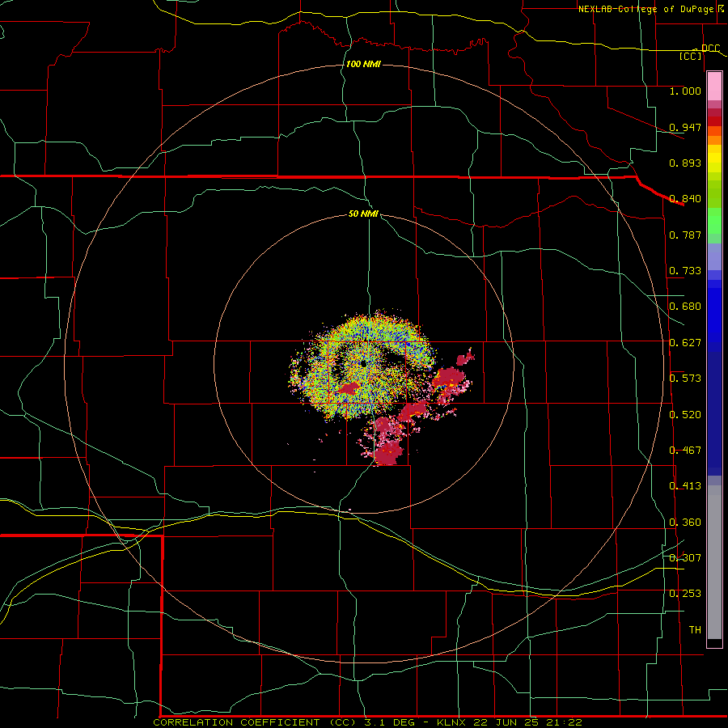
Task: Select the 0.467 scale value
Action: click(685, 450)
